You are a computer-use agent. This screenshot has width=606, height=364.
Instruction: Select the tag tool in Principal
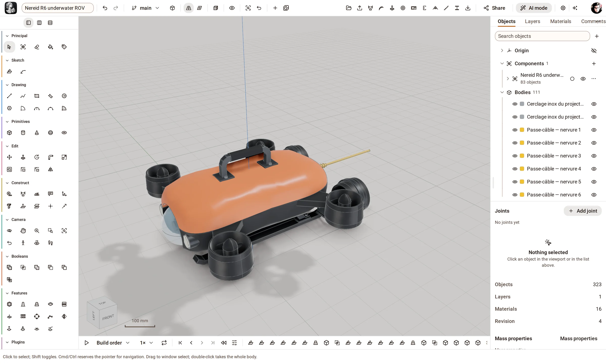64,47
